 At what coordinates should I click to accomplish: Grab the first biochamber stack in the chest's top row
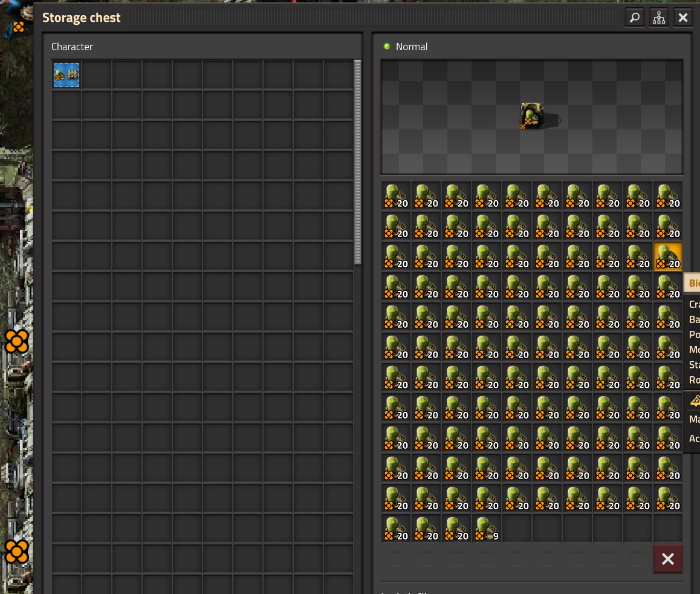coord(396,196)
